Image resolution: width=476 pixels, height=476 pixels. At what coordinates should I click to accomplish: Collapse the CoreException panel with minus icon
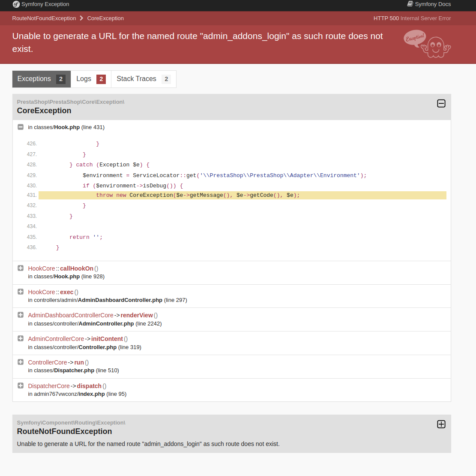click(441, 103)
